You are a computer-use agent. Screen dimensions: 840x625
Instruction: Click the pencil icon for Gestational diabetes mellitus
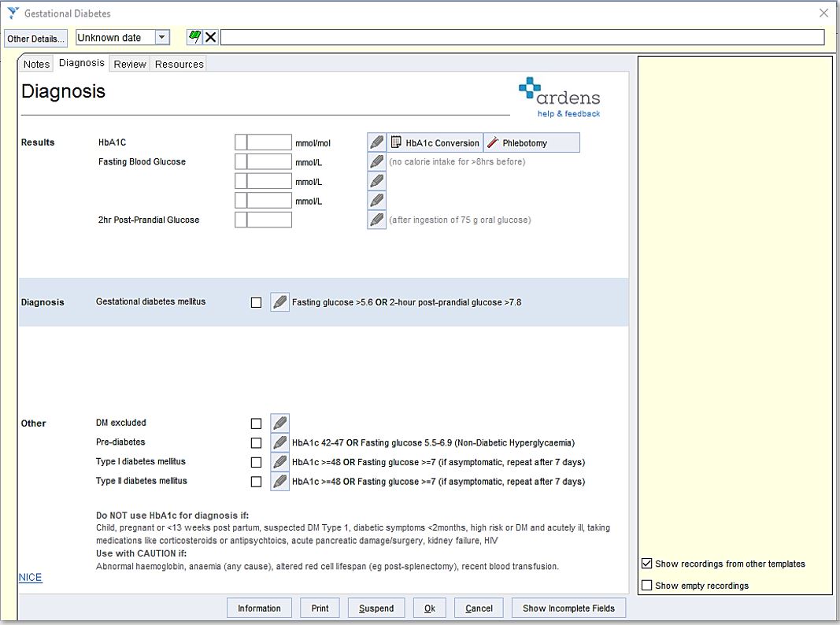click(x=279, y=302)
